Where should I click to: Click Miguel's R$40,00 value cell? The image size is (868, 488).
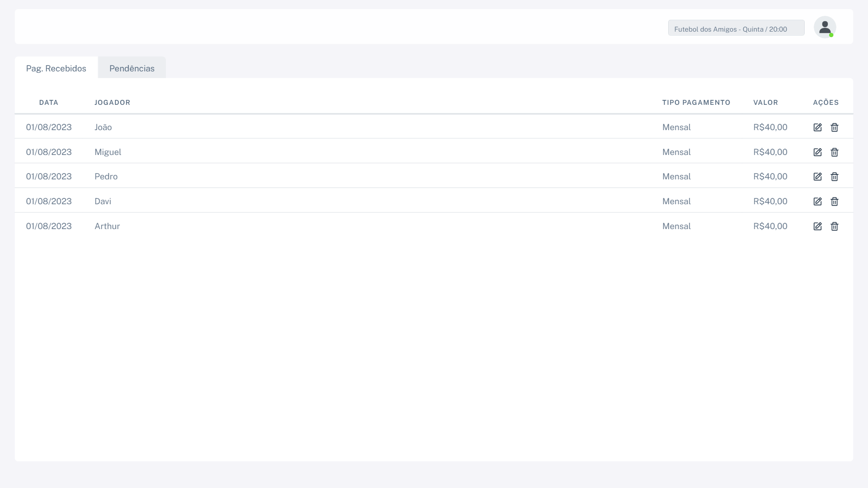pos(770,152)
